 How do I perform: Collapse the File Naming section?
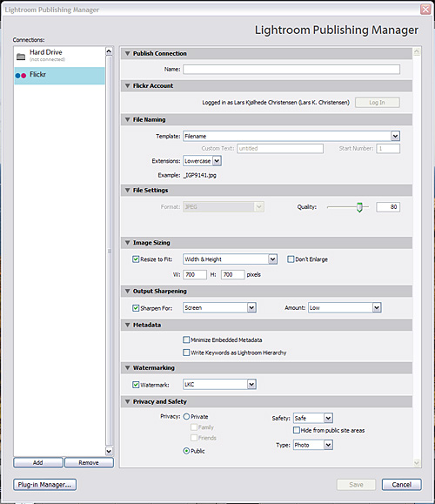(128, 119)
